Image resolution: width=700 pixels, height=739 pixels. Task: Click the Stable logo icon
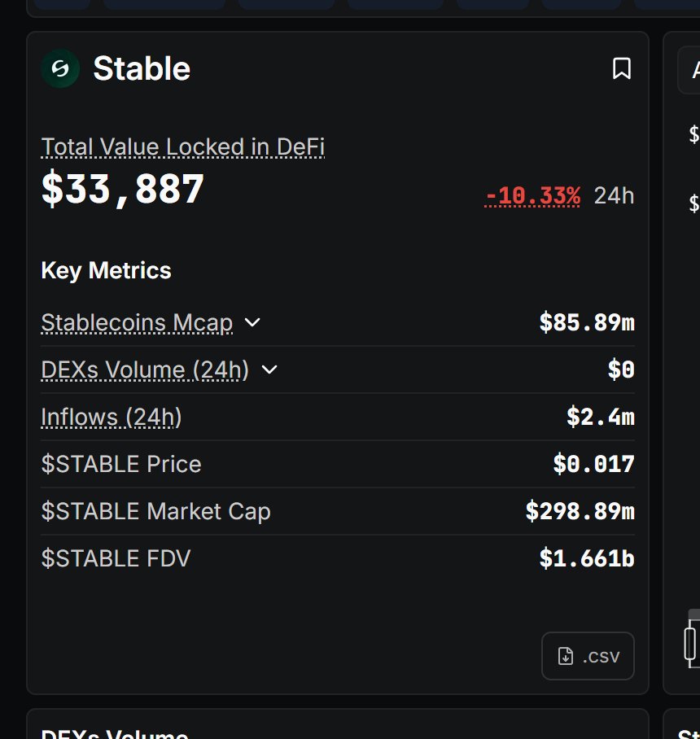point(60,69)
